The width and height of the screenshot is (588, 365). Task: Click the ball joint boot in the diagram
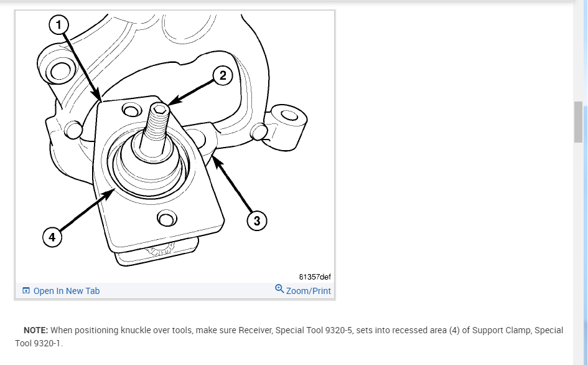pos(149,165)
